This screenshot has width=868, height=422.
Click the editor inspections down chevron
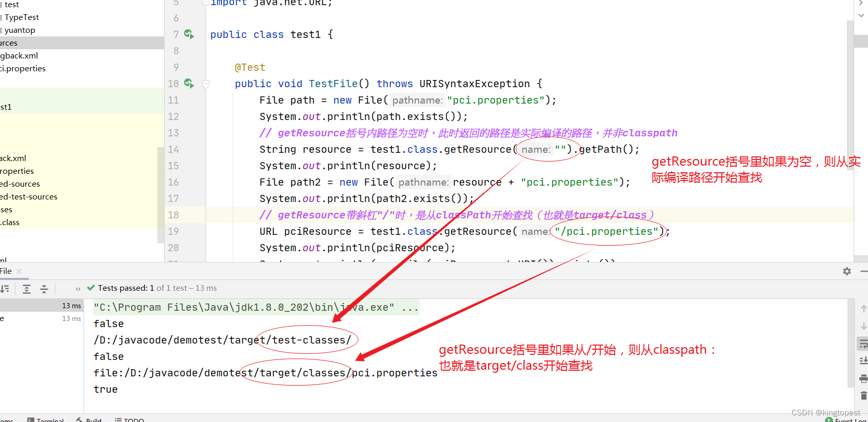pos(861,15)
